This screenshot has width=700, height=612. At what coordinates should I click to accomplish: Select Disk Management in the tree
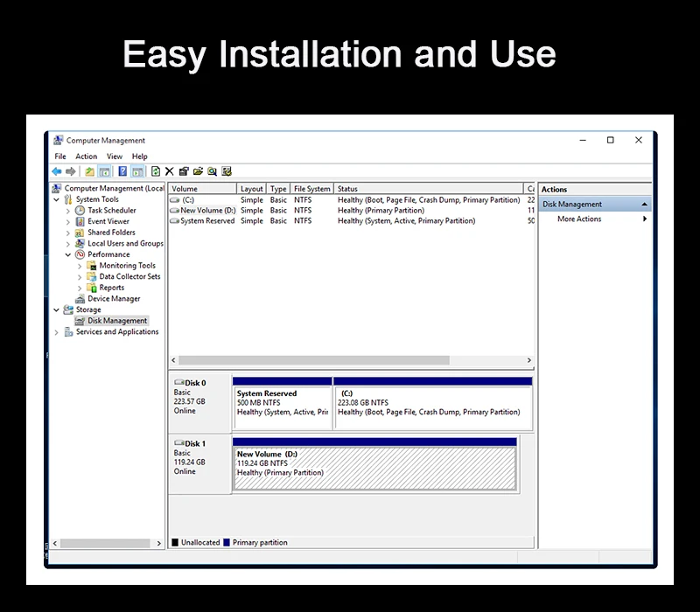117,321
